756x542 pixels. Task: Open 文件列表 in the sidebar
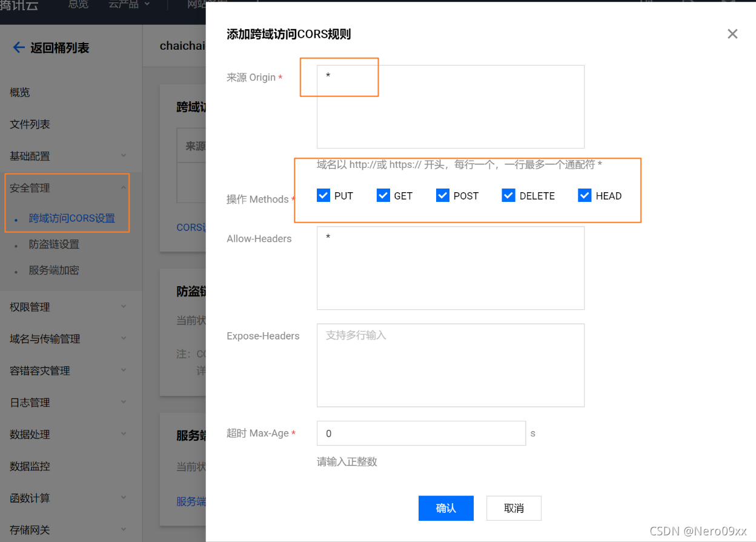(x=30, y=124)
